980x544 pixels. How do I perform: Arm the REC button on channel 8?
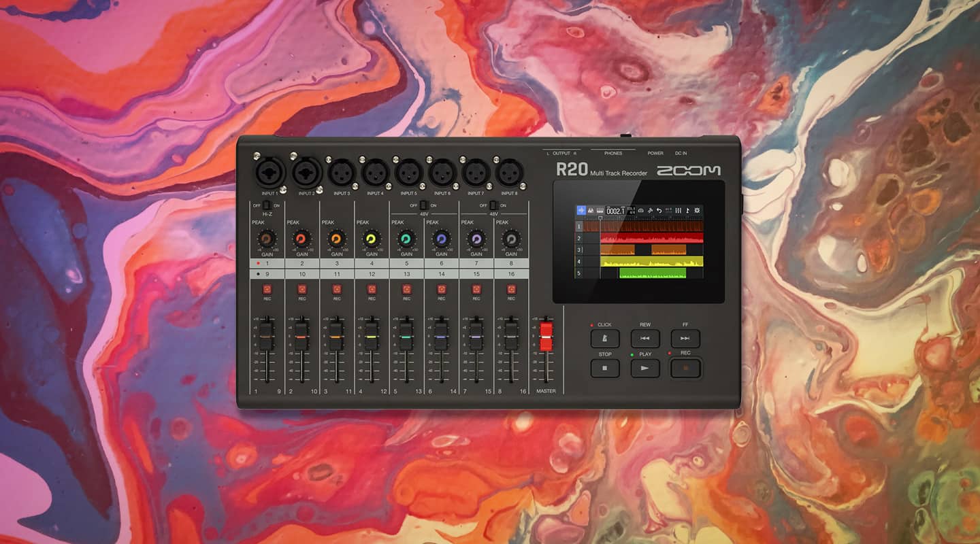pos(511,289)
